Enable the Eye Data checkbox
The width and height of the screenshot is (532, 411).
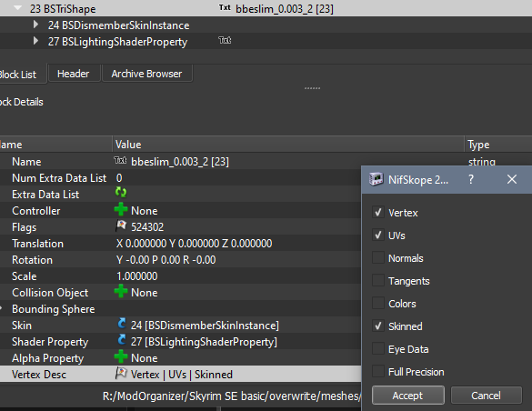tap(378, 348)
